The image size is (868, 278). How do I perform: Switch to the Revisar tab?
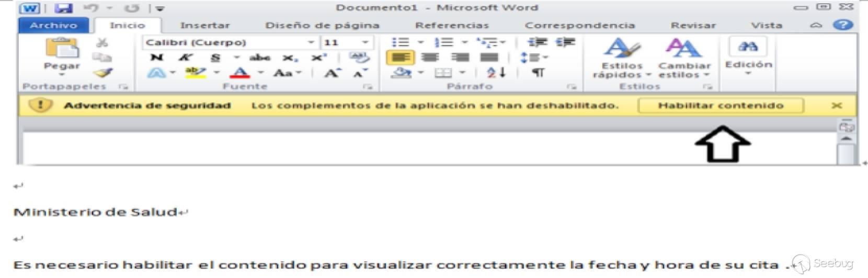[693, 25]
